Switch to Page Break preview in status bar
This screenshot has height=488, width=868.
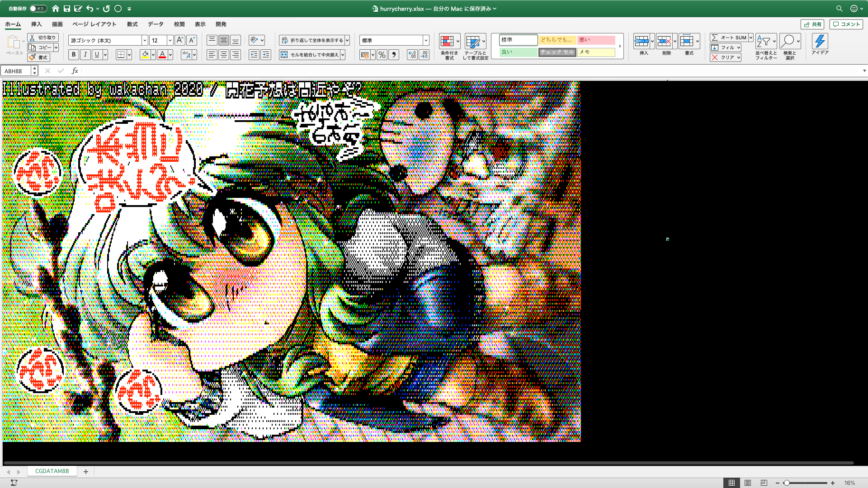pos(764,483)
